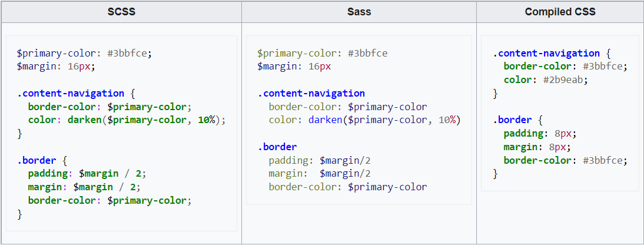
Task: Click Compiled CSS 'border-color: #3bbfce;' under .border
Action: pos(566,160)
